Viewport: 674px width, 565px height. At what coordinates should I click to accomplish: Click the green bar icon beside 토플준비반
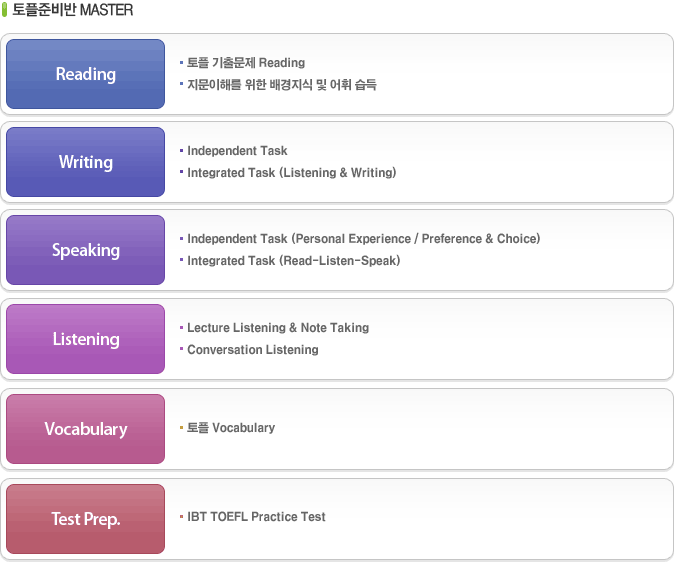(x=5, y=10)
